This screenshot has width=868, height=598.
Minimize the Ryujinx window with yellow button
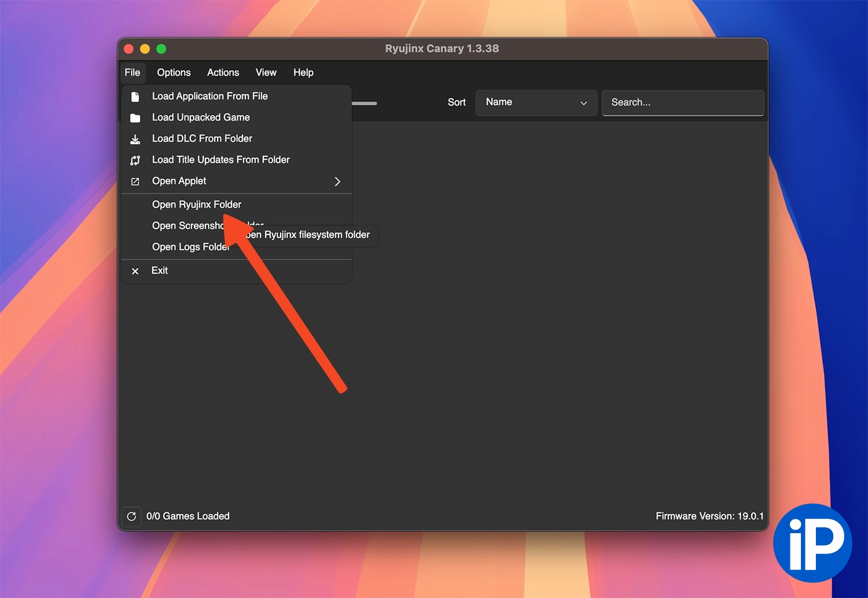tap(145, 49)
